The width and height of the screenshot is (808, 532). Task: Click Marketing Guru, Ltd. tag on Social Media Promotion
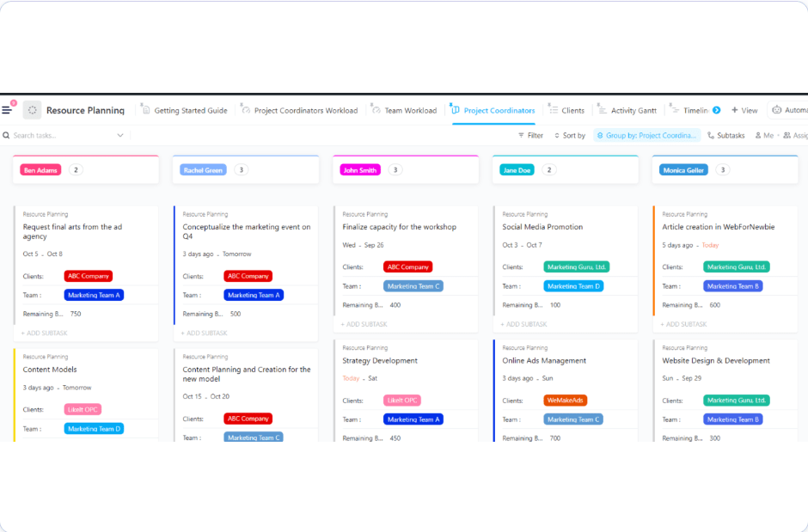(577, 266)
